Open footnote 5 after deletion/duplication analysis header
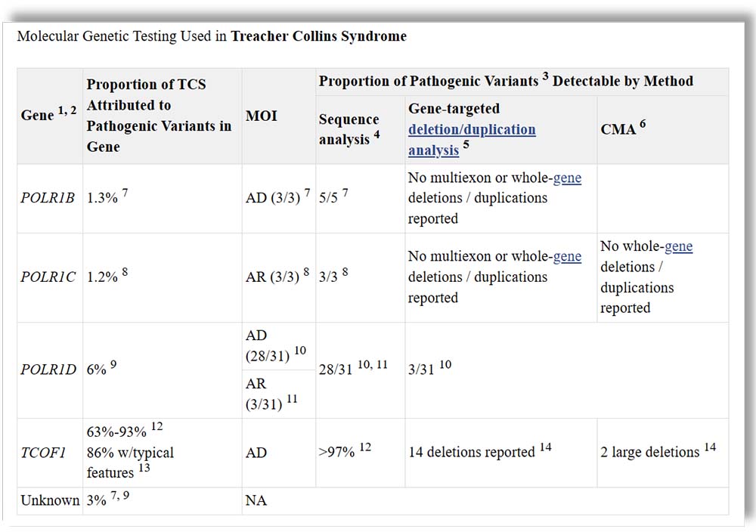This screenshot has width=756, height=532. 466,146
